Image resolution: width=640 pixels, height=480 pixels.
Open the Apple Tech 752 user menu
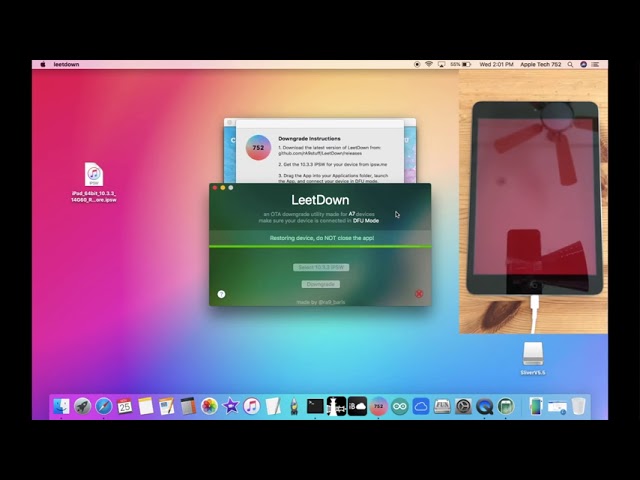(x=540, y=64)
